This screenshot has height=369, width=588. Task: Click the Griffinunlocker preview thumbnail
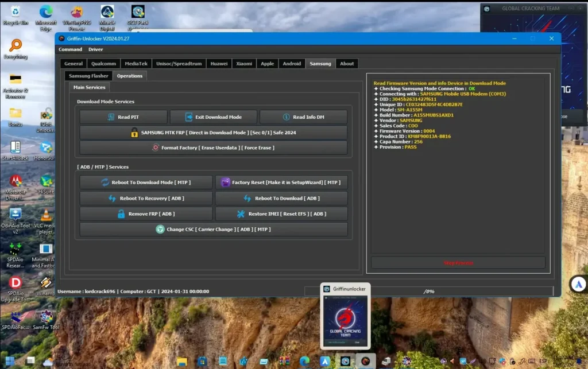345,320
